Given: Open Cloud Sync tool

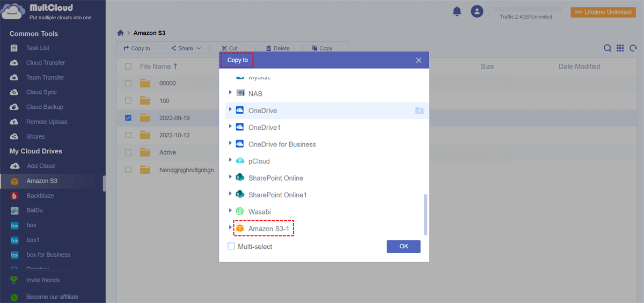Looking at the screenshot, I should point(41,92).
